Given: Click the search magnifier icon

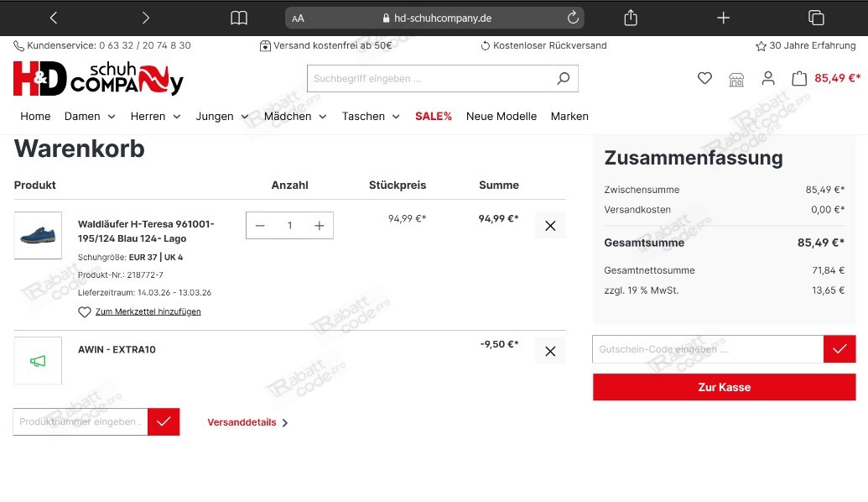Looking at the screenshot, I should point(564,77).
